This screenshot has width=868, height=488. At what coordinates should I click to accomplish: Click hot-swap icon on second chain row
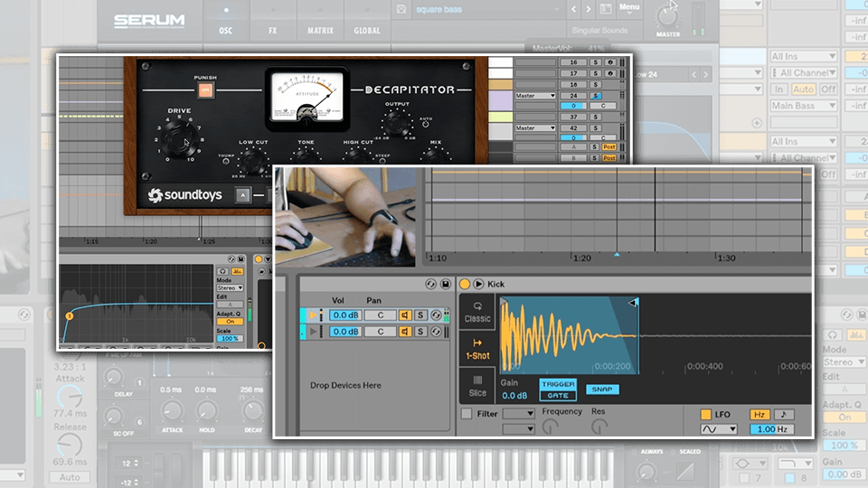tap(436, 332)
